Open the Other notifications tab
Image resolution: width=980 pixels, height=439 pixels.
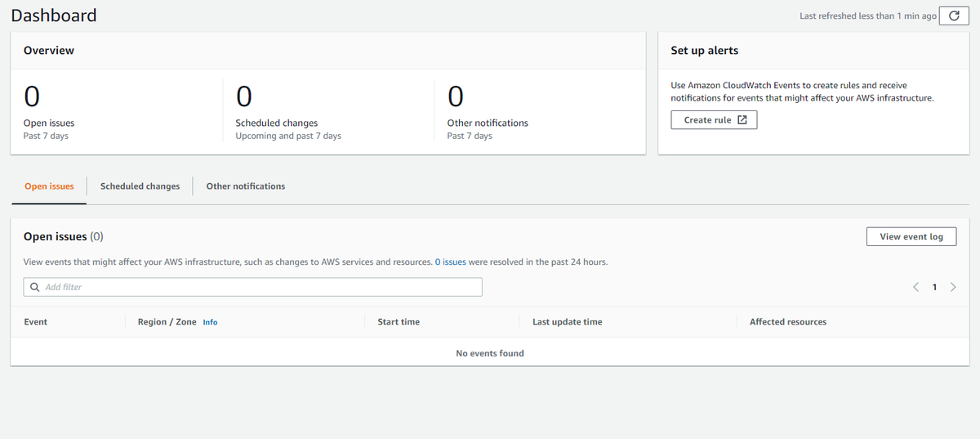[246, 186]
